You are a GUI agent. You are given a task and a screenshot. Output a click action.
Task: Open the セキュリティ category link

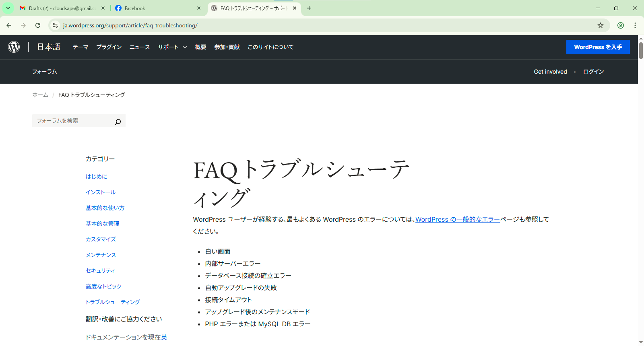click(100, 271)
